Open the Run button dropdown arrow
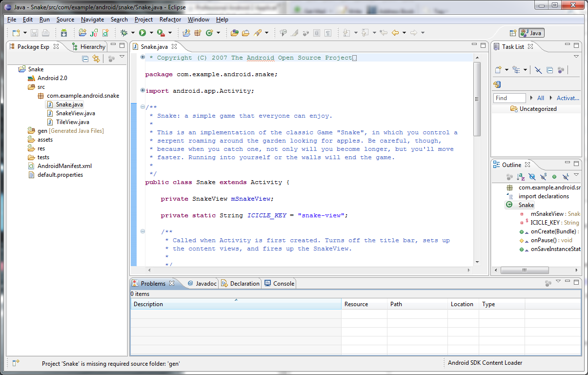 pyautogui.click(x=151, y=33)
